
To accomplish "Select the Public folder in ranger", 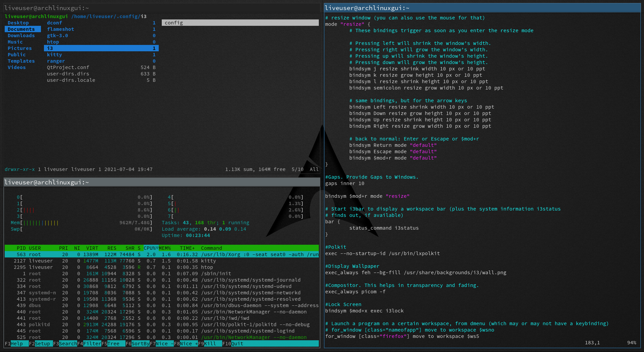I will coord(16,55).
